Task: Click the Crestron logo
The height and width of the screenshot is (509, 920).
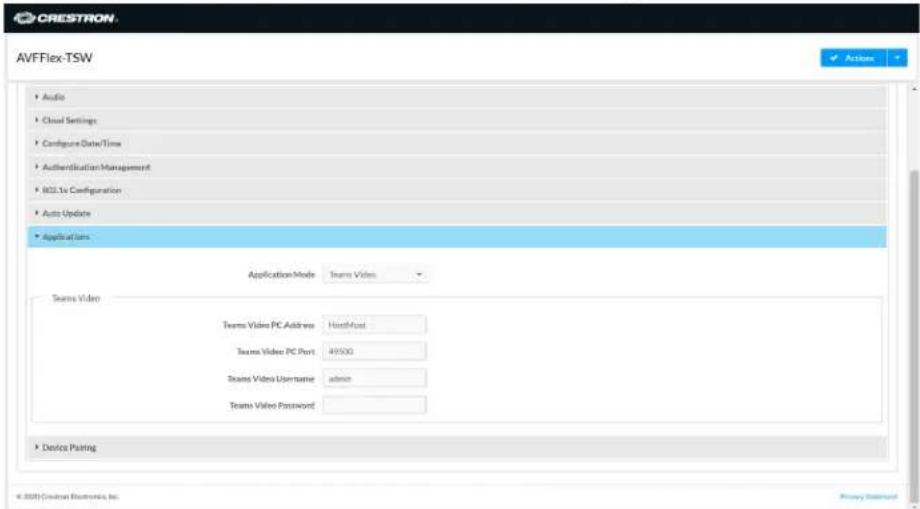Action: click(x=65, y=18)
